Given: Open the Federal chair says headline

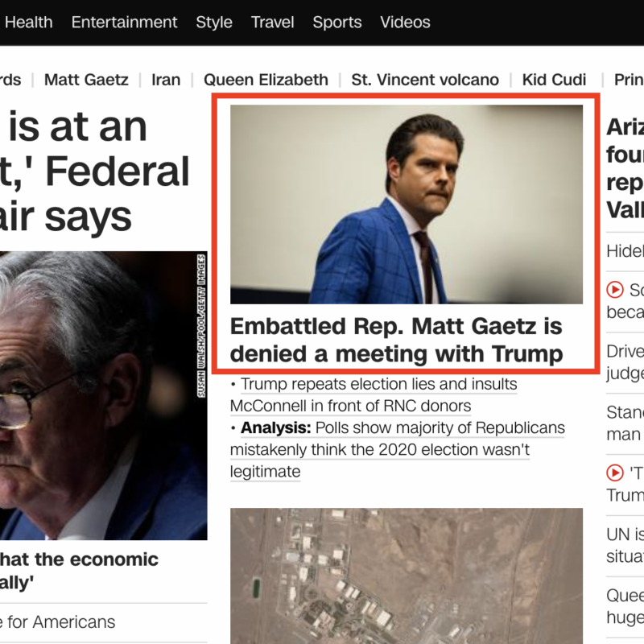Looking at the screenshot, I should tap(97, 172).
